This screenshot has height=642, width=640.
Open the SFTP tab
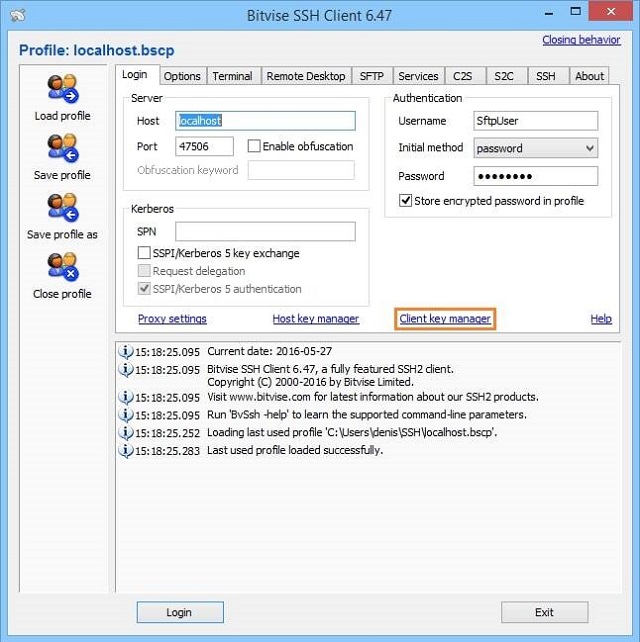tap(372, 76)
